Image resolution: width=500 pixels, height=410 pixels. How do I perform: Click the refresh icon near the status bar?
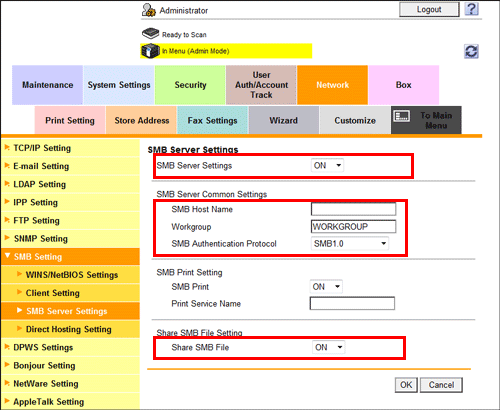[471, 51]
